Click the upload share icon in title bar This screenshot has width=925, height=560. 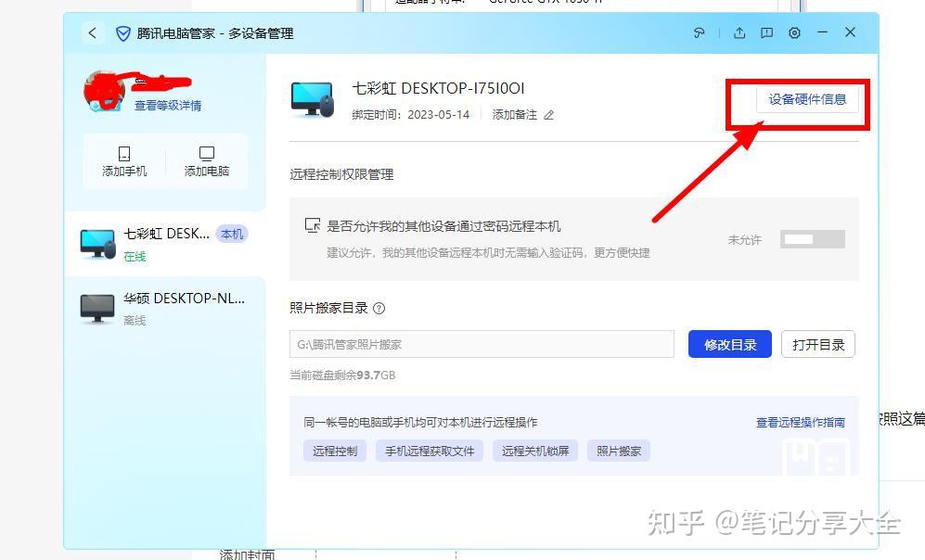pos(739,33)
